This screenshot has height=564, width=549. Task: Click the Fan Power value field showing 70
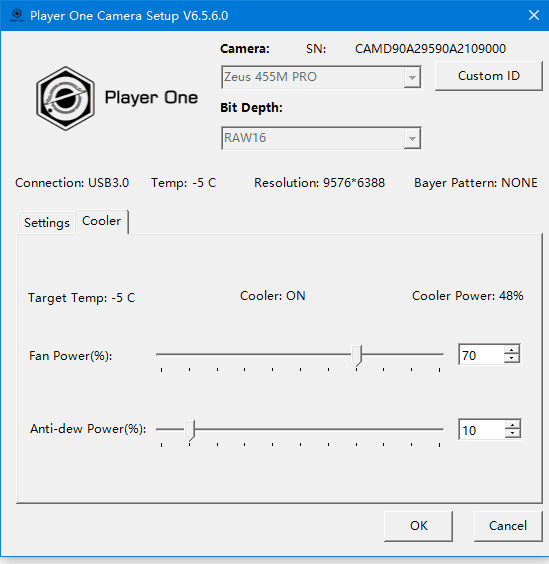coord(482,355)
